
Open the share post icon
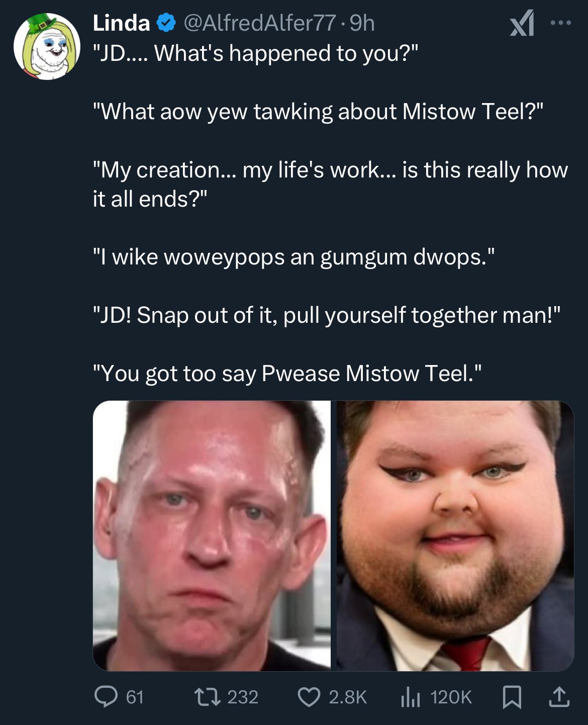559,697
